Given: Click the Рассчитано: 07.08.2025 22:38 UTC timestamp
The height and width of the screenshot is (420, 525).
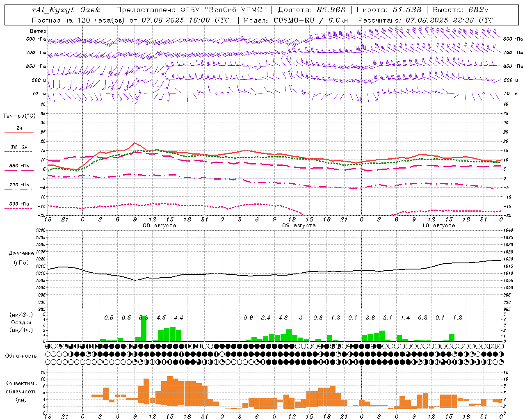Looking at the screenshot, I should (426, 20).
